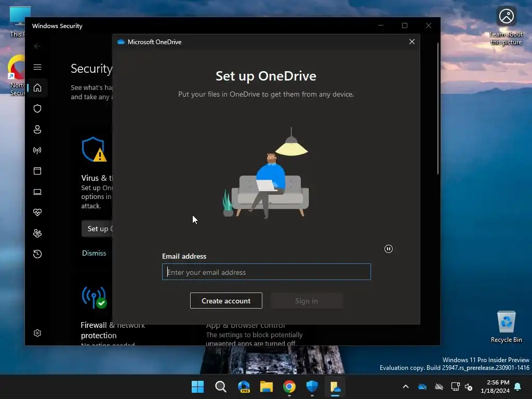
Task: Click the muted volume tray icon
Action: 469,387
